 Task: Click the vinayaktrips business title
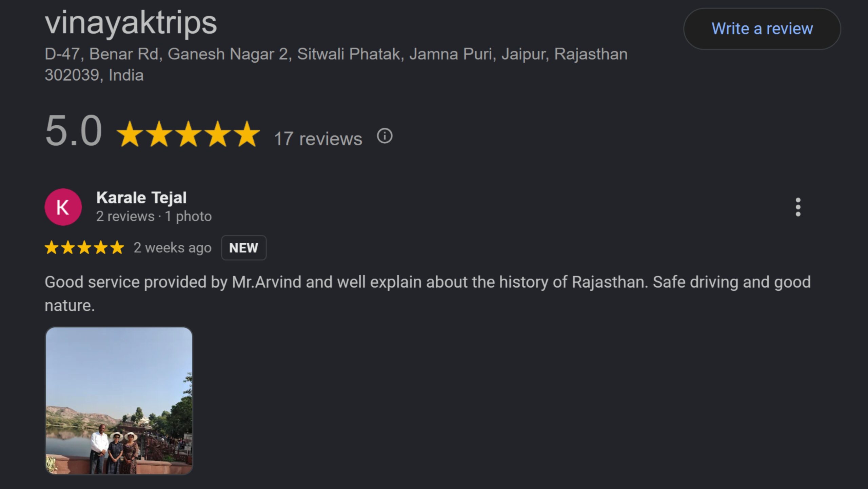pos(131,23)
